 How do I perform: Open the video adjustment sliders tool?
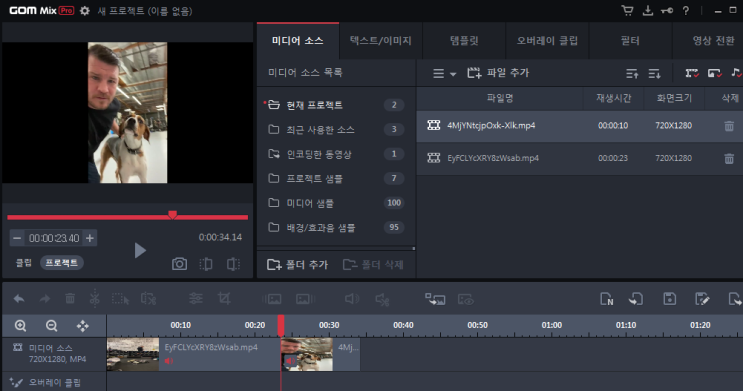pyautogui.click(x=196, y=299)
